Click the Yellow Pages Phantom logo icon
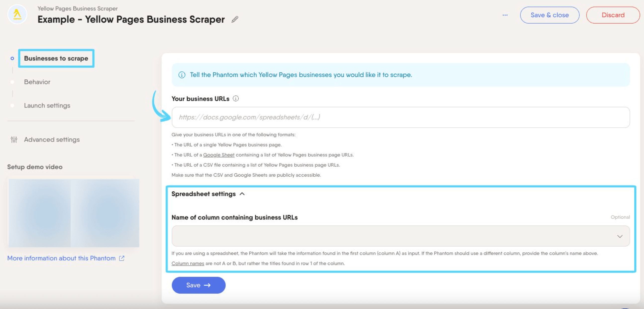This screenshot has height=309, width=644. click(17, 14)
